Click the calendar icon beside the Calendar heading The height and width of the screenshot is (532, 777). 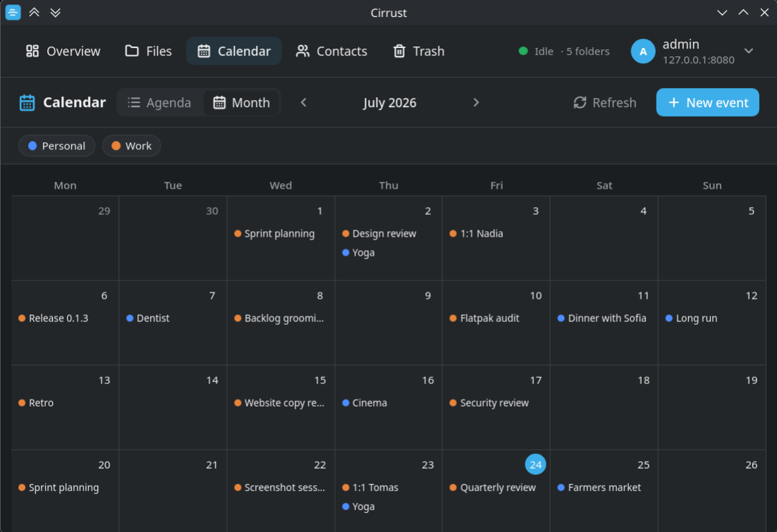point(27,103)
